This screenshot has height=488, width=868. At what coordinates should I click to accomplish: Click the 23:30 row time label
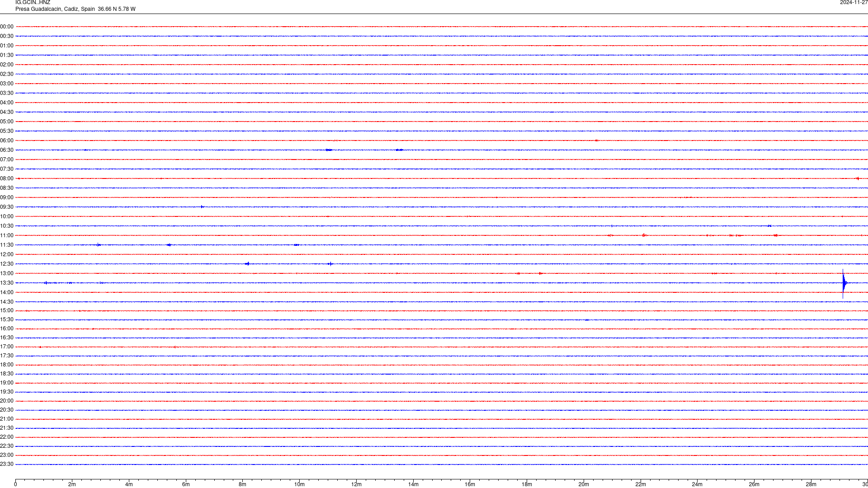(7, 464)
